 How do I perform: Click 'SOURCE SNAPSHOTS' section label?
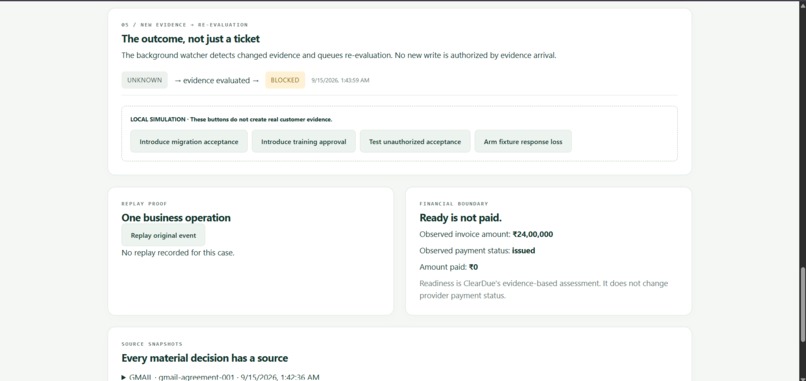(x=152, y=344)
